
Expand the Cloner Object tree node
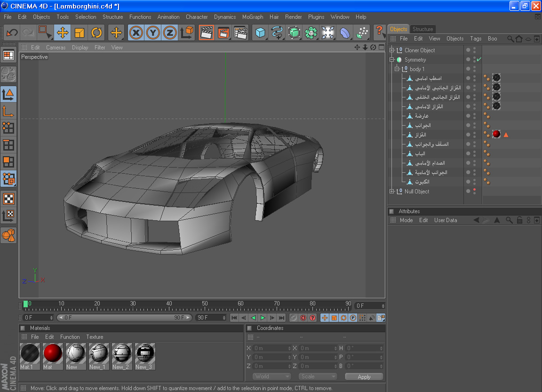click(x=392, y=50)
